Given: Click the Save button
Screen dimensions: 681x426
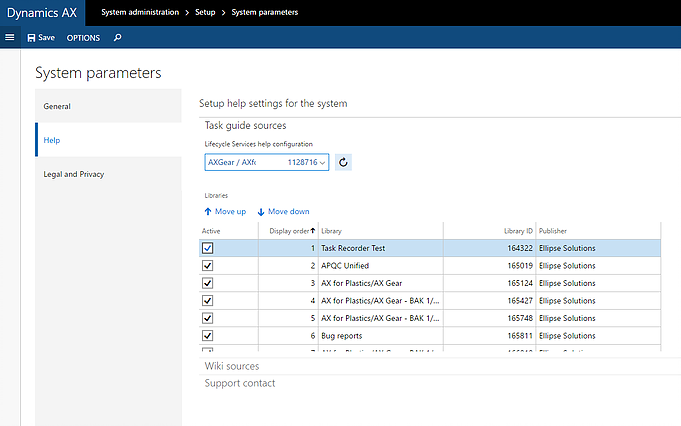Looking at the screenshot, I should [x=41, y=38].
